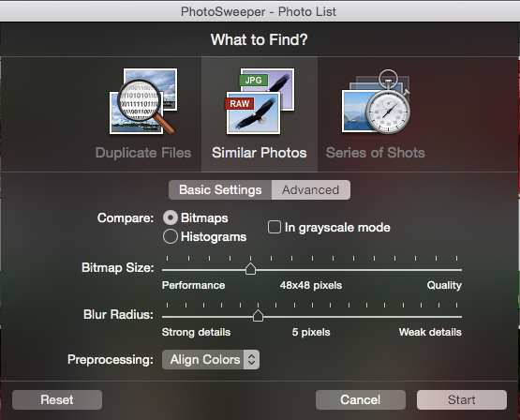Click the Series of Shots label
520x420 pixels.
[x=376, y=153]
